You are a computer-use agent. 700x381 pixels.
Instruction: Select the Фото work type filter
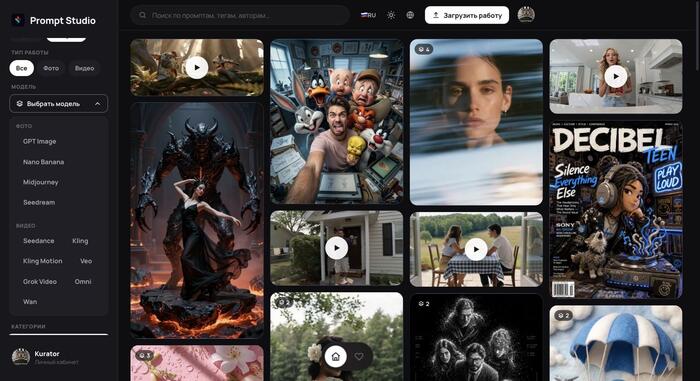[x=51, y=68]
